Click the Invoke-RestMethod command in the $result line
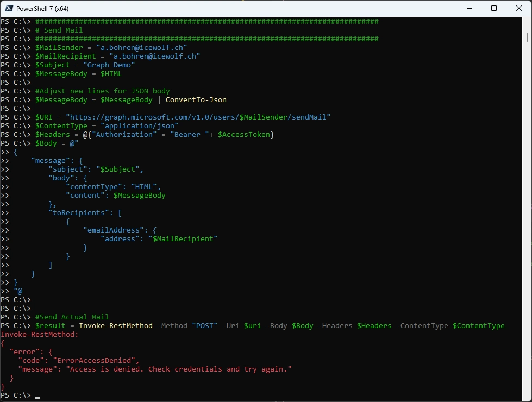This screenshot has width=532, height=402. point(115,325)
